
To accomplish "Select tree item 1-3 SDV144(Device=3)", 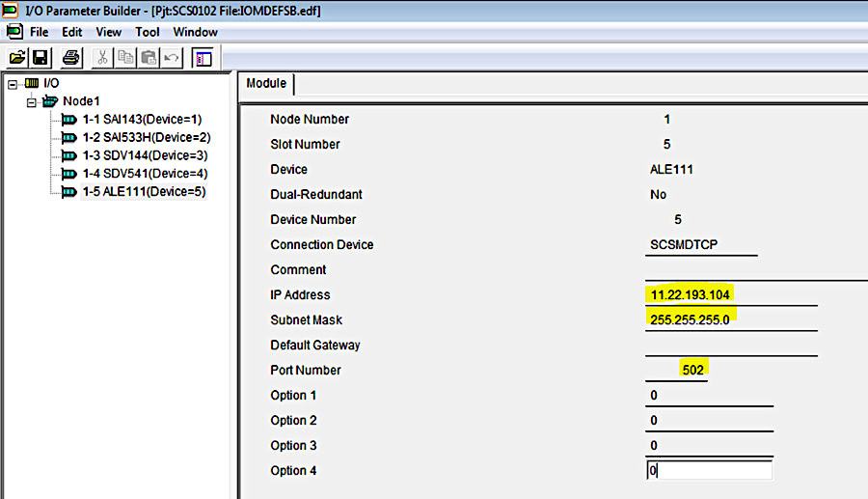I will pos(145,155).
